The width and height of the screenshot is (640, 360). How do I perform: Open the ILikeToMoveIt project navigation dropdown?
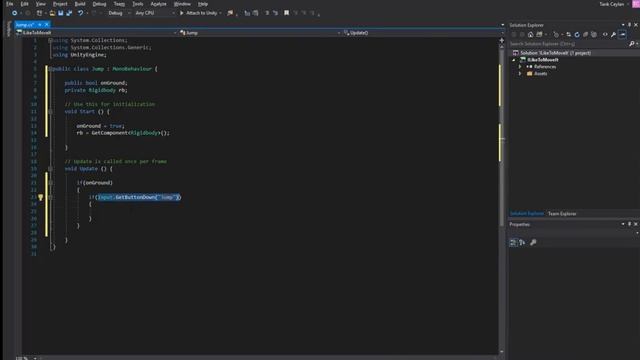pos(97,33)
